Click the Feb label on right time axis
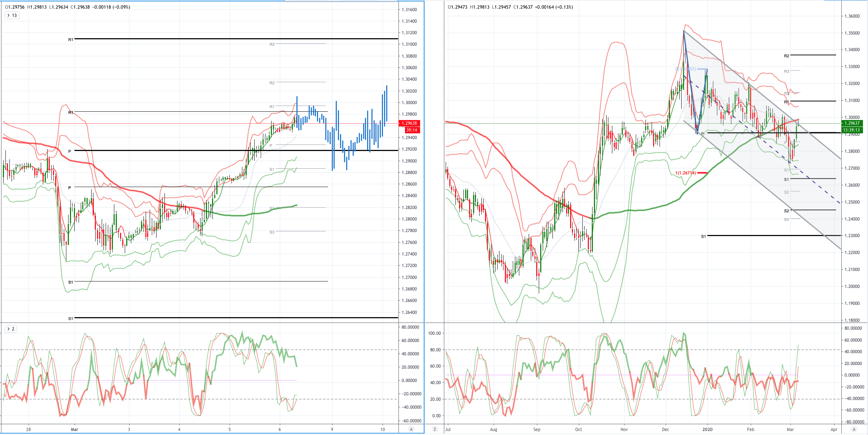This screenshot has width=868, height=435. (x=750, y=429)
